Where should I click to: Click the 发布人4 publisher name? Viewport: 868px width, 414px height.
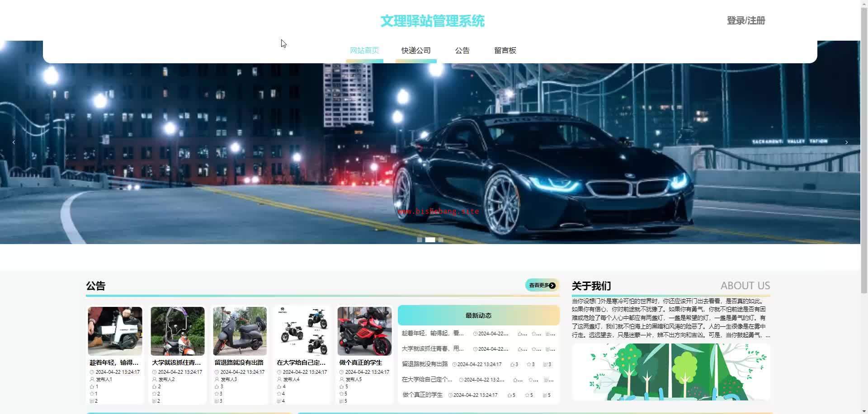click(291, 380)
